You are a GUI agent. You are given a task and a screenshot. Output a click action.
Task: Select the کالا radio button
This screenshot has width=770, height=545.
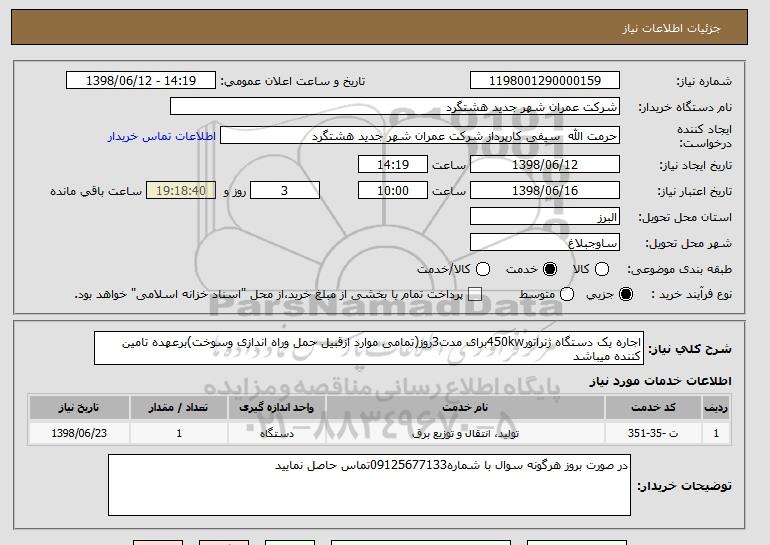(602, 269)
